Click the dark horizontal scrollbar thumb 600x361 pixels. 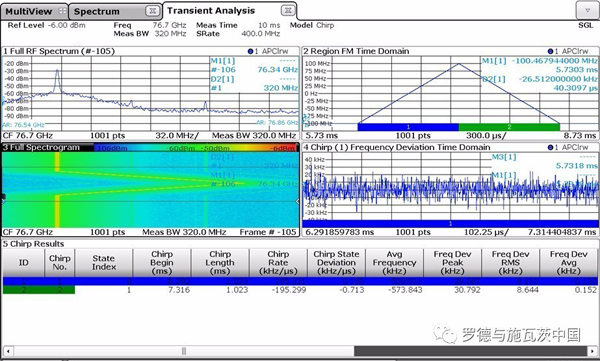coord(471,351)
